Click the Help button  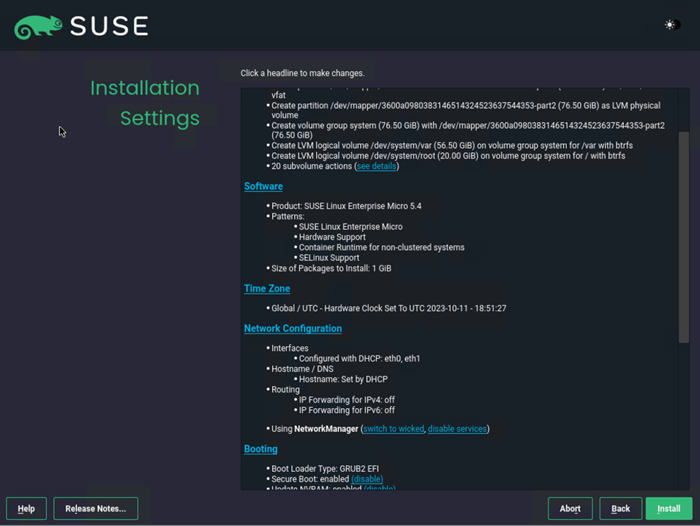[26, 509]
